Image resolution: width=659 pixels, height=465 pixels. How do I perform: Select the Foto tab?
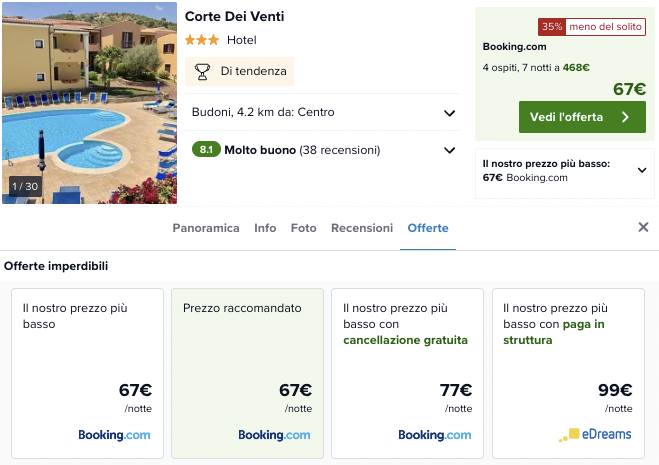coord(303,228)
